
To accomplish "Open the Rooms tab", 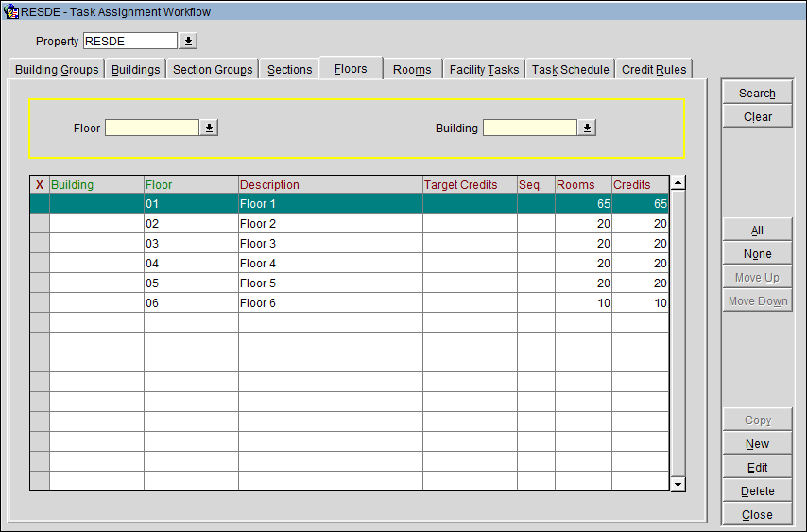I will click(x=412, y=70).
